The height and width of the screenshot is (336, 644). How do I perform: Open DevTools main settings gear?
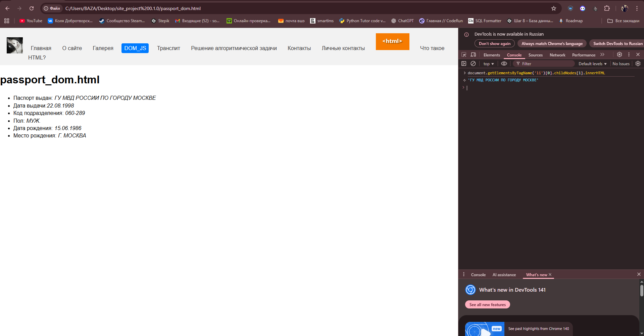(620, 54)
